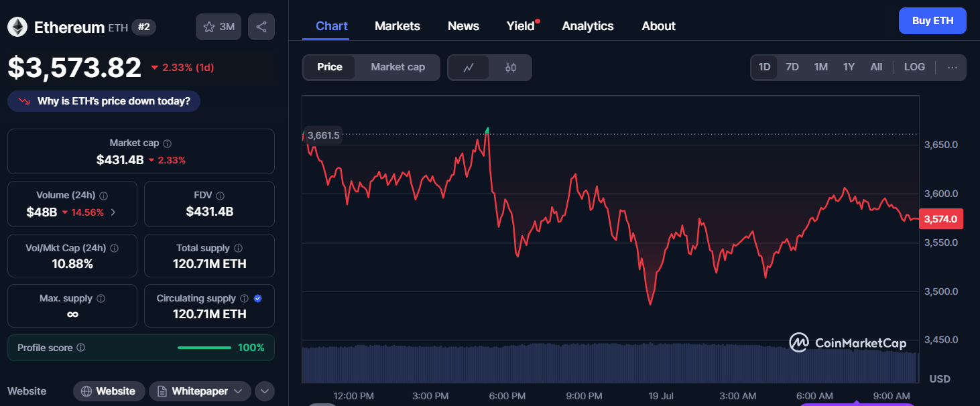Click Market cap info icon
This screenshot has height=406, width=980.
click(x=168, y=143)
